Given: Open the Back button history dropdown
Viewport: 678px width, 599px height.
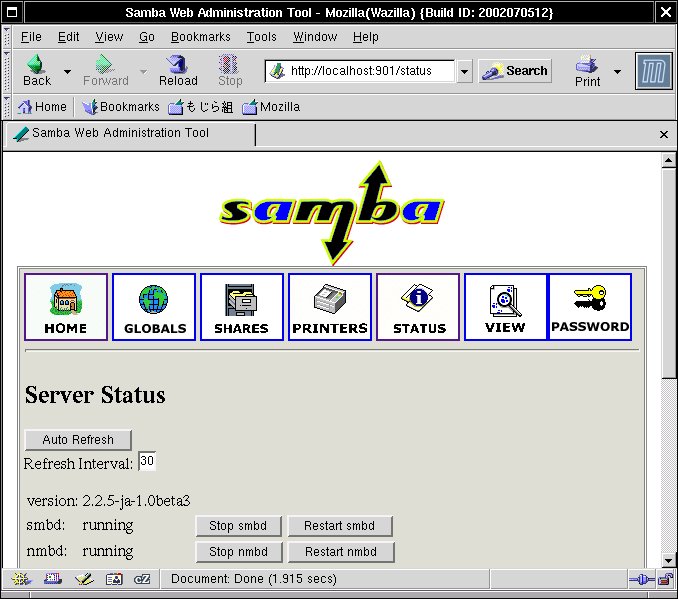Looking at the screenshot, I should pyautogui.click(x=67, y=71).
